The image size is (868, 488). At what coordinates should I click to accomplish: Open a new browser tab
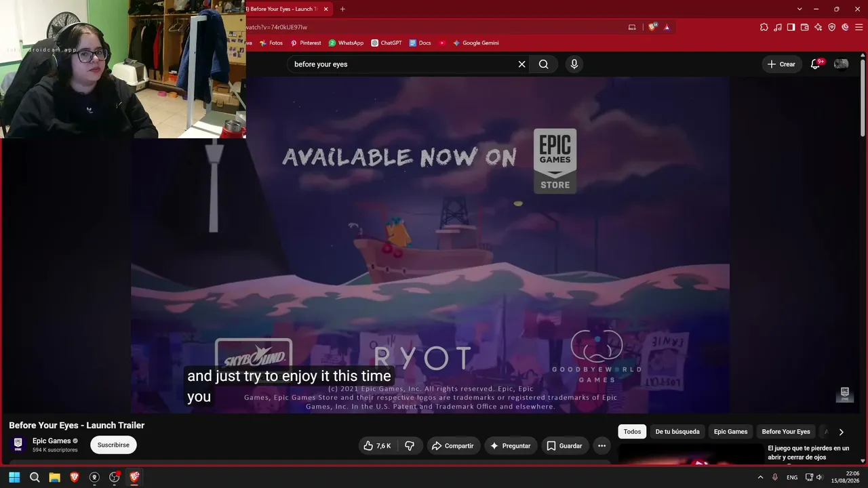[342, 9]
